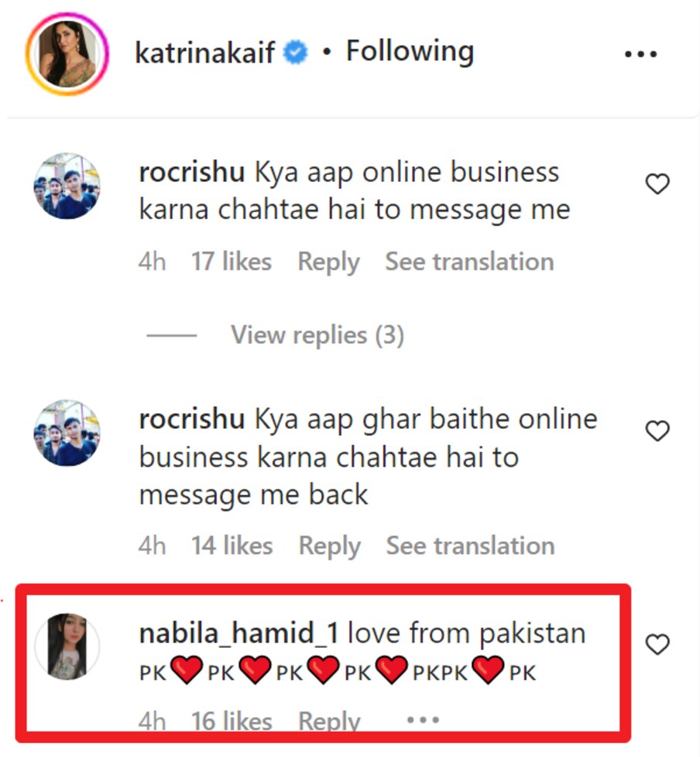
Task: View the 16 likes on nabila's comment
Action: coord(232,721)
